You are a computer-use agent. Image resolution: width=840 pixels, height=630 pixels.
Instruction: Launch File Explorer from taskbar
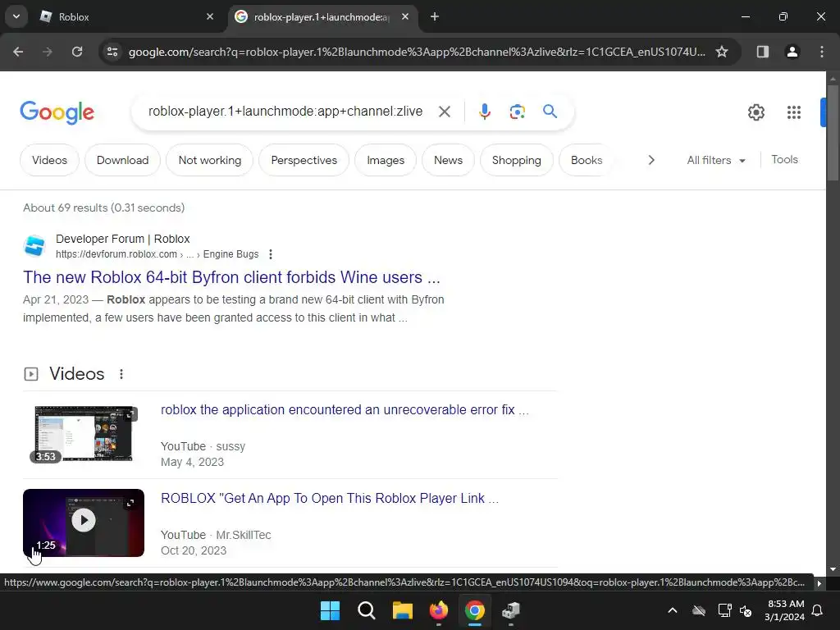pos(402,610)
